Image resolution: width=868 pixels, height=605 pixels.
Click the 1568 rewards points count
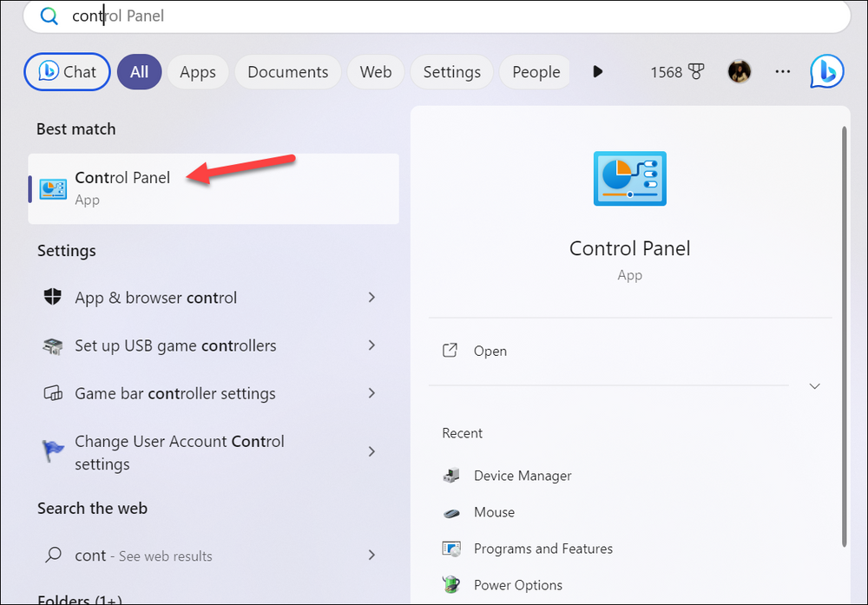click(x=666, y=72)
